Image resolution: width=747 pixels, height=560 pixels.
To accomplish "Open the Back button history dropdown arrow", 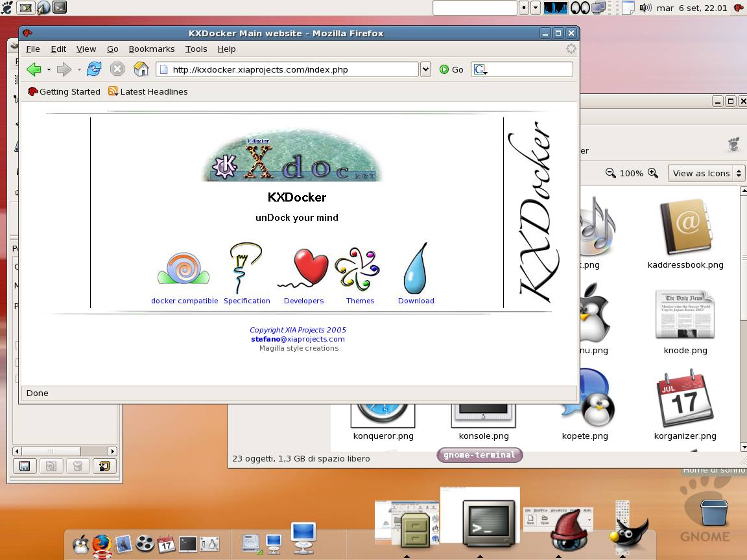I will (x=49, y=69).
